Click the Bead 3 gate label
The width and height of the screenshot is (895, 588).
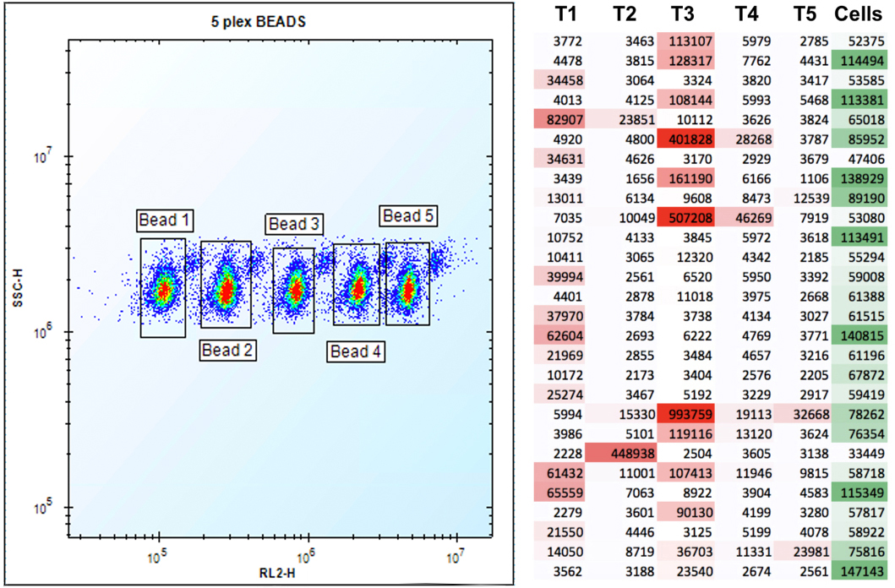294,224
